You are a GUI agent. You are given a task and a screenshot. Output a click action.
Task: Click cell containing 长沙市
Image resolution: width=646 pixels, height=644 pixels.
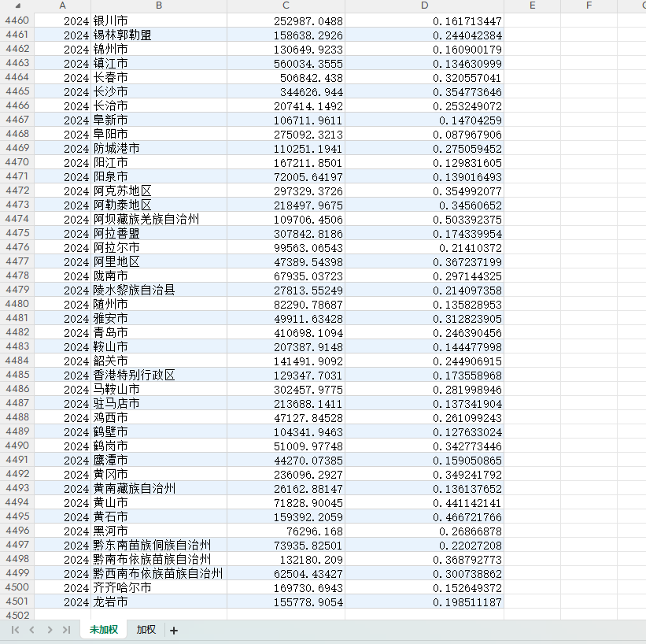(x=159, y=91)
